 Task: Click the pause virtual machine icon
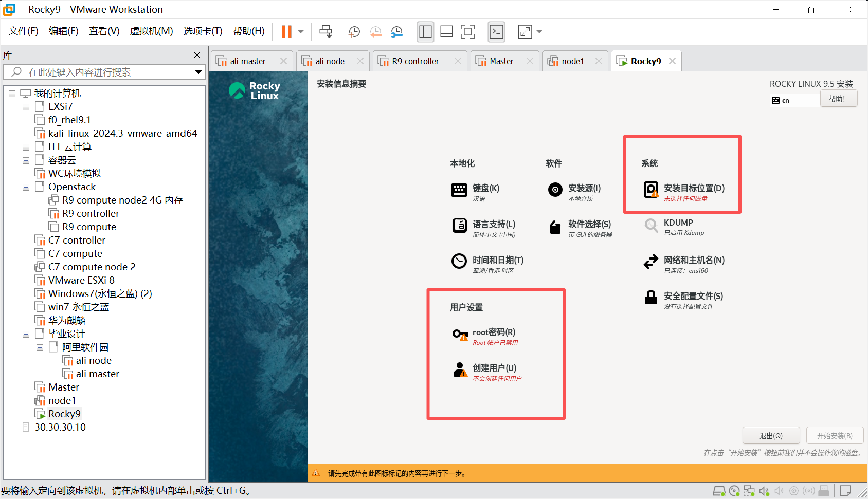286,32
